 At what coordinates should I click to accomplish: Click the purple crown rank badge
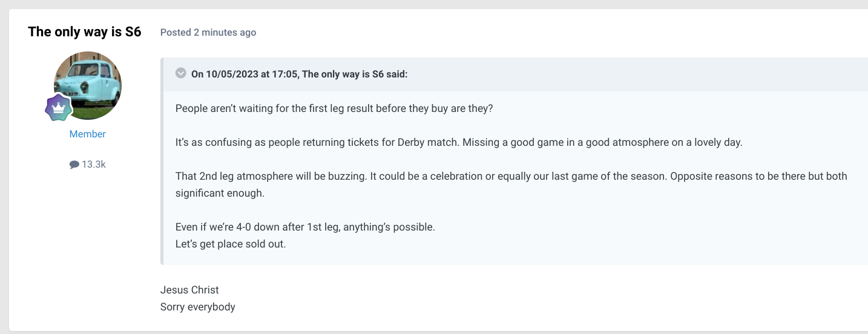coord(59,108)
